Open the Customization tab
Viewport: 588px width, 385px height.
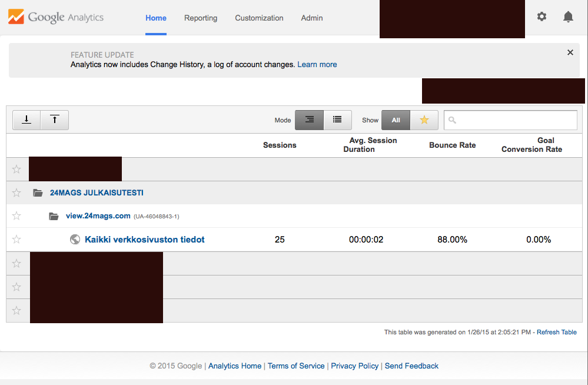(x=259, y=18)
